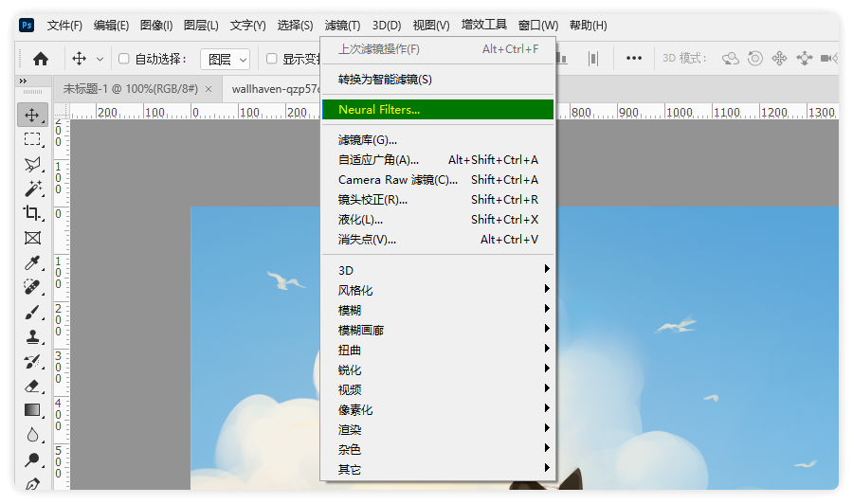
Task: Open the 选择(S) menu
Action: 296,25
